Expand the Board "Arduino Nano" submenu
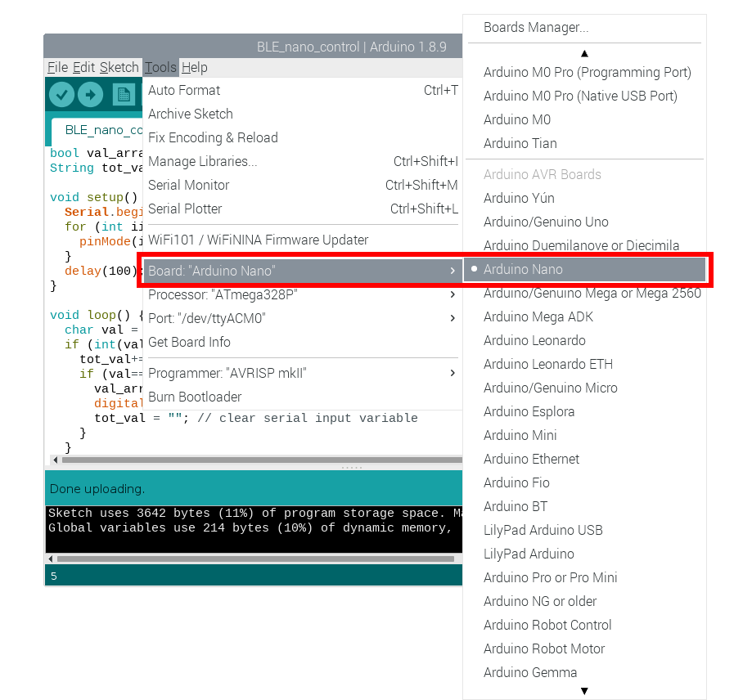Screen dimensions: 743x700 [303, 271]
